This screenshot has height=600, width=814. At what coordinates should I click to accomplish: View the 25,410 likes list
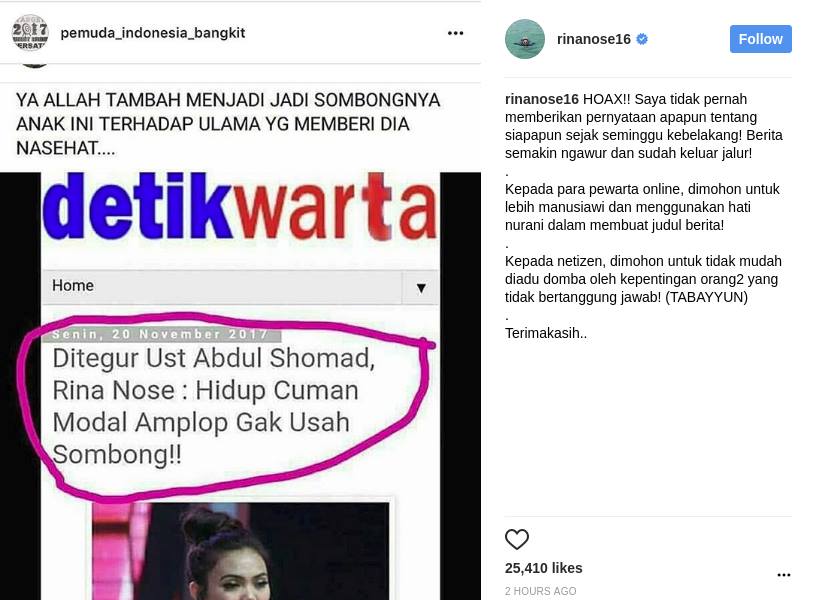544,568
